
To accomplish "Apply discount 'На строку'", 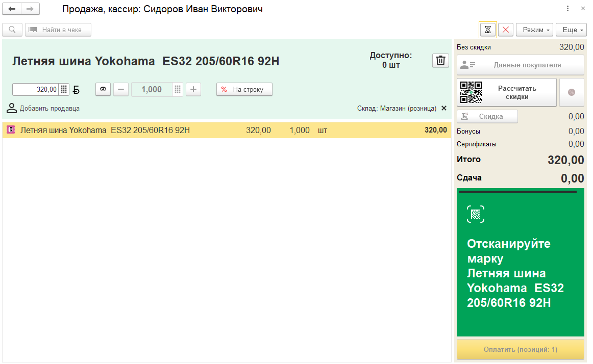I will point(244,90).
